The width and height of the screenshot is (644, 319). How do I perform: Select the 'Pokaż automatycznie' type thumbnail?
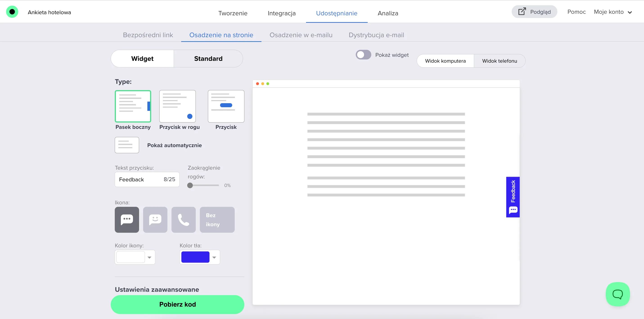coord(127,145)
